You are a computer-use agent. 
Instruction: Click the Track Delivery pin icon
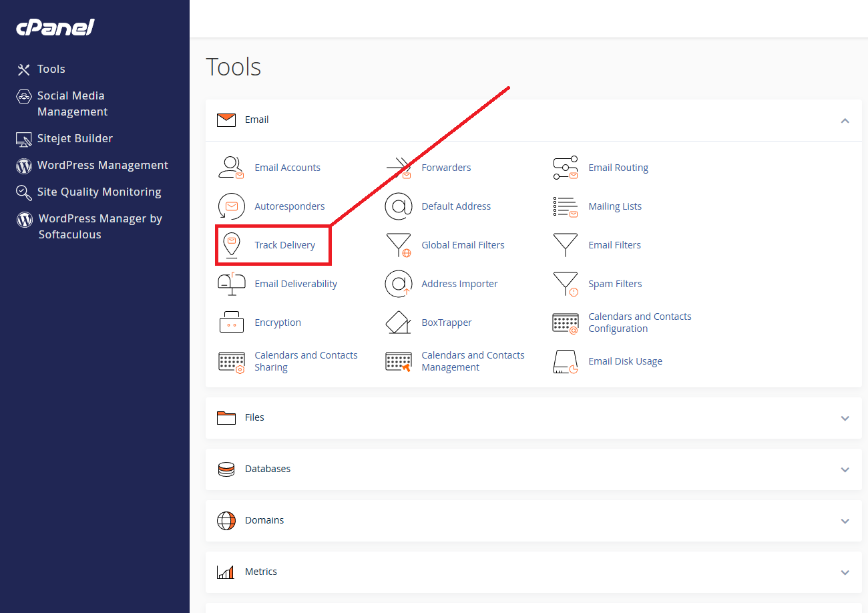click(x=232, y=245)
